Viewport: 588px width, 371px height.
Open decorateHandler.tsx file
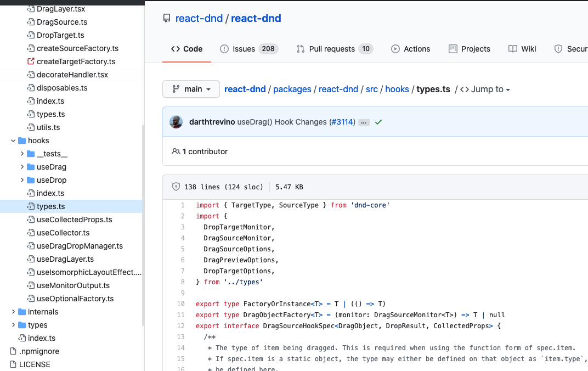tap(72, 75)
